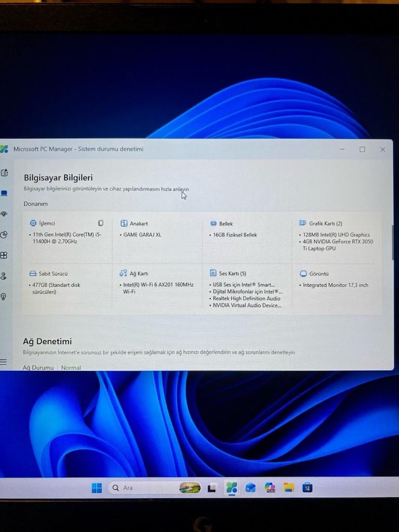Click the 'Bilgisayarınızın Internet'e sorunsuz' description text
The width and height of the screenshot is (399, 532).
pos(159,352)
